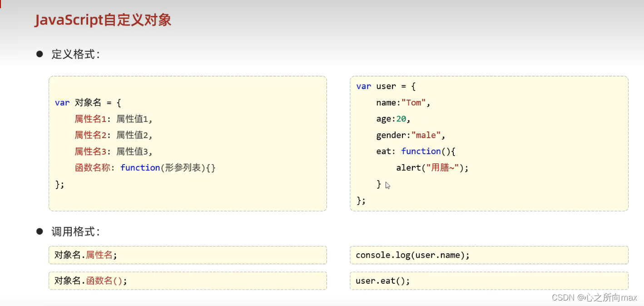This screenshot has height=306, width=644.
Task: Click the closing brace beside the cursor
Action: 378,184
